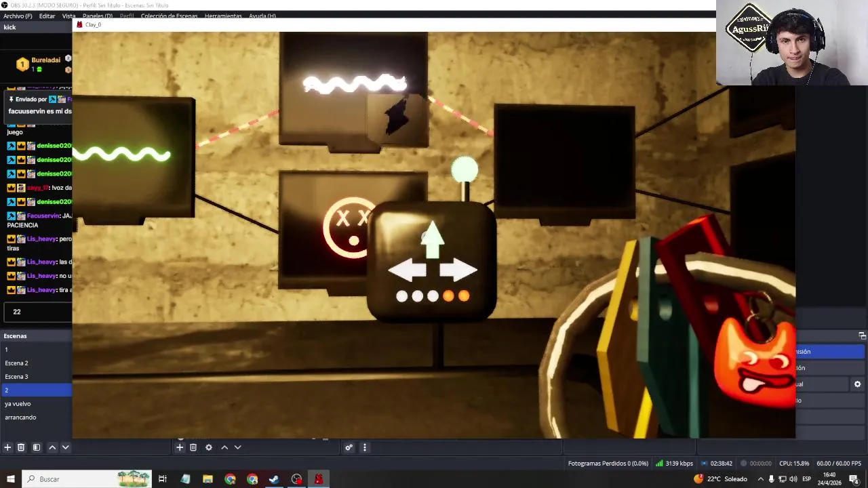The width and height of the screenshot is (868, 488).
Task: Click gear icon in the controls panel
Action: click(857, 384)
